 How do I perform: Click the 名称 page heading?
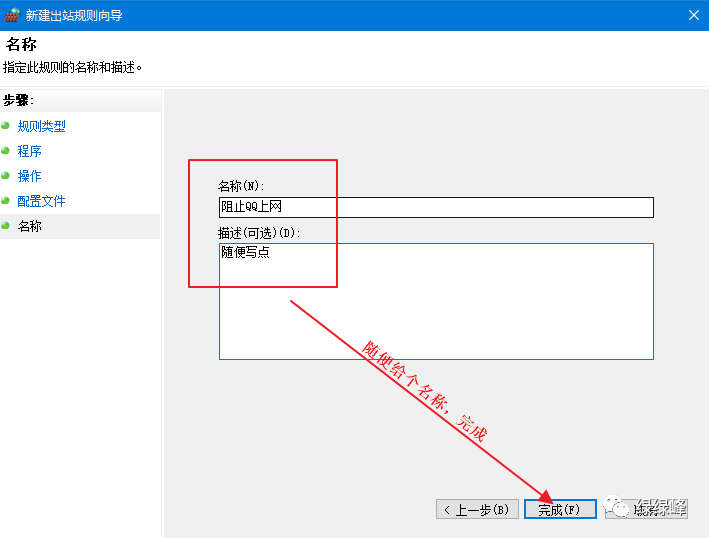coord(21,44)
